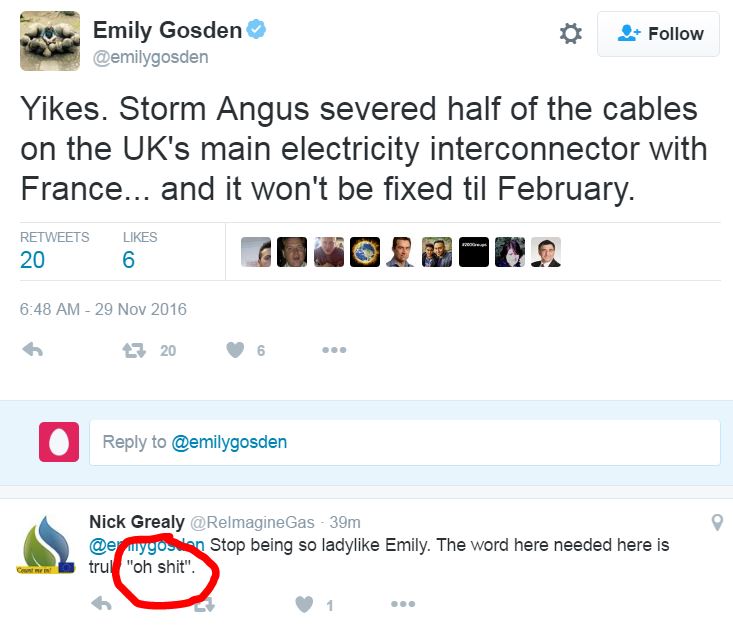Click the egg avatar beside the reply box

59,442
